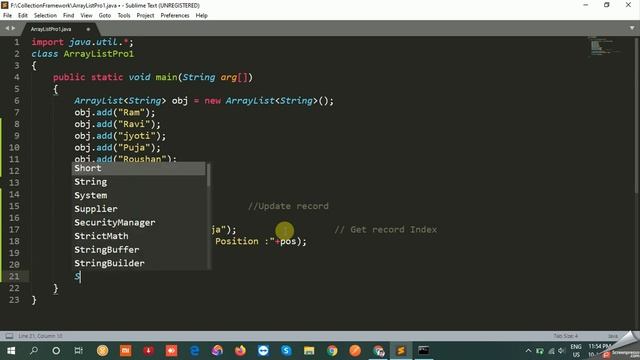Open the orange Mi icon on taskbar
The width and height of the screenshot is (640, 360).
tap(126, 351)
